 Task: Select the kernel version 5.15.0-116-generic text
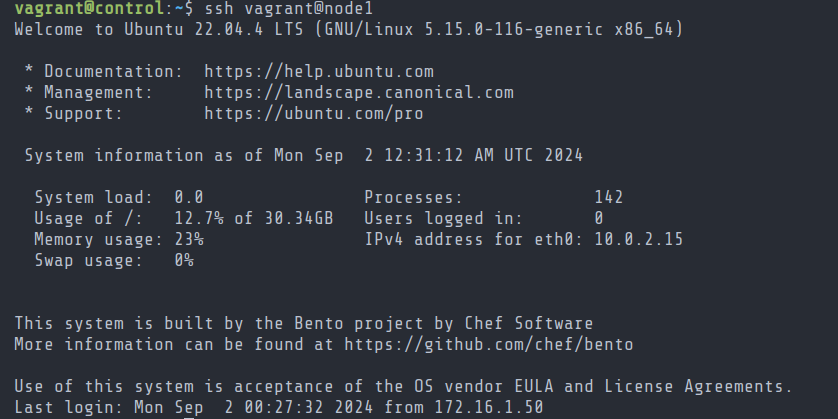pos(513,29)
